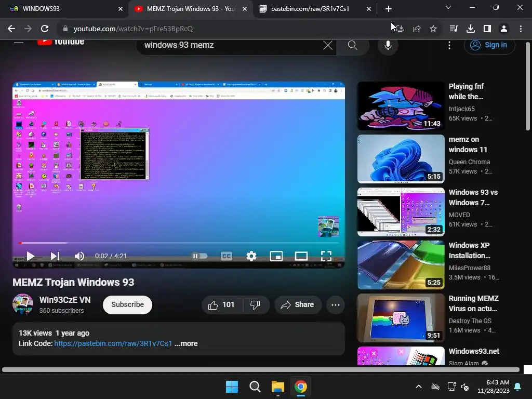The height and width of the screenshot is (399, 532).
Task: Bookmark this page with the star icon
Action: coord(433,29)
